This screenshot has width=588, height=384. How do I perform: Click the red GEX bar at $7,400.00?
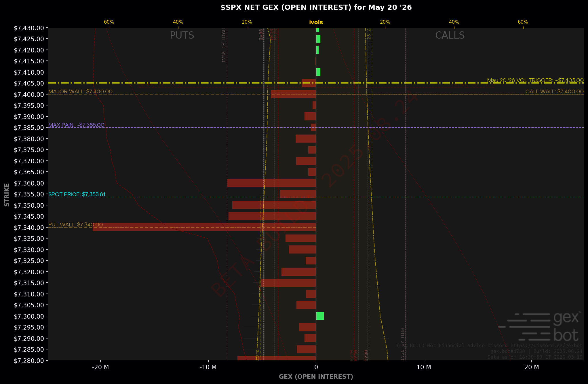(294, 94)
